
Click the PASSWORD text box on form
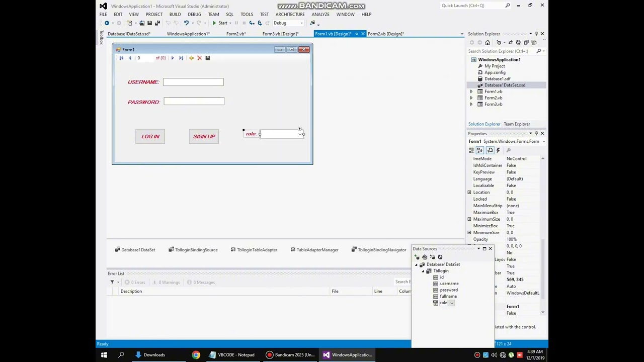coord(194,102)
